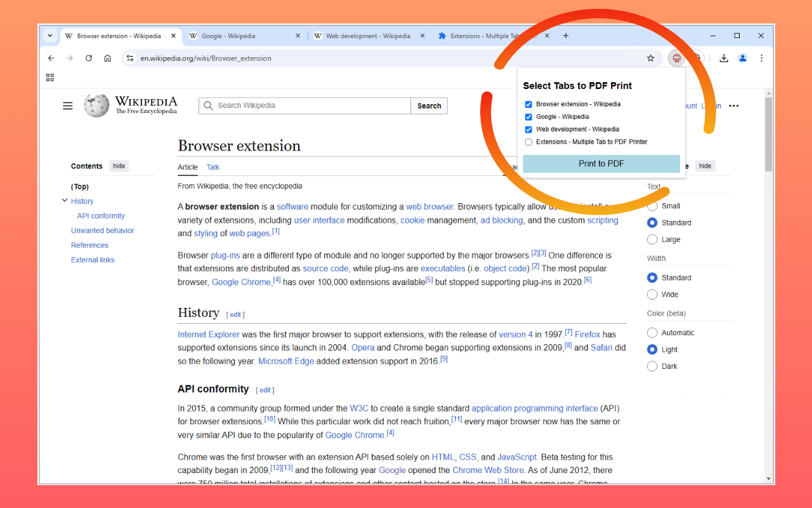
Task: Open a new tab with plus icon
Action: click(x=566, y=36)
